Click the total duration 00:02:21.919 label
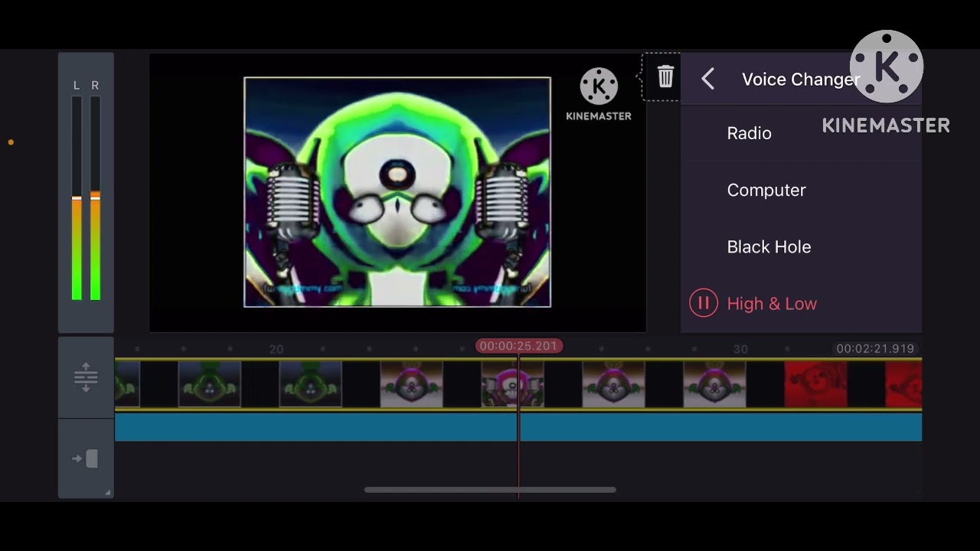 click(x=875, y=348)
